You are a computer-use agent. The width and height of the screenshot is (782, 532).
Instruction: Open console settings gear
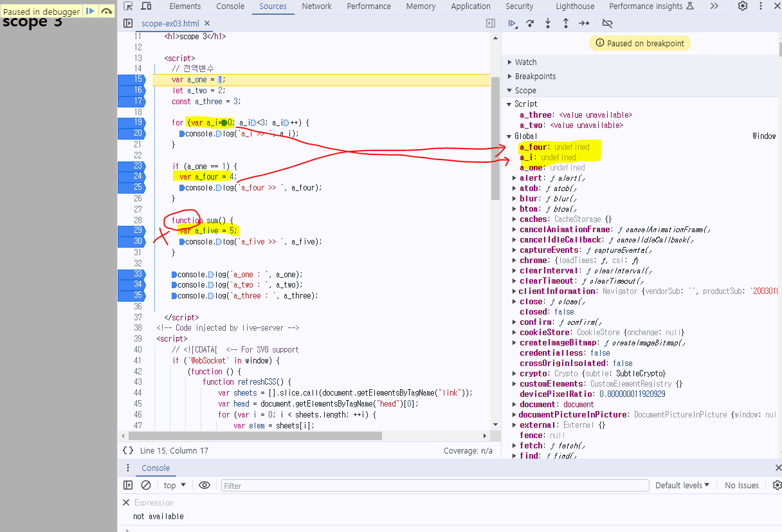tap(777, 485)
